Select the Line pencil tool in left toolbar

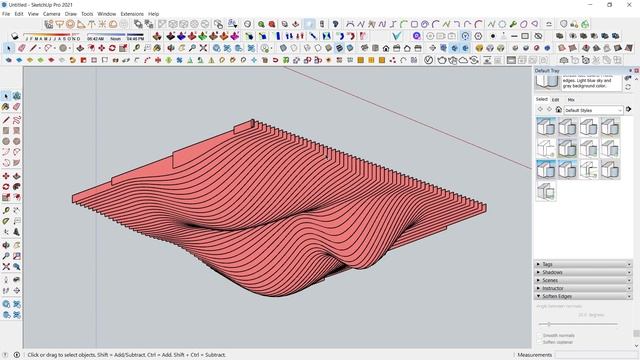[6, 120]
